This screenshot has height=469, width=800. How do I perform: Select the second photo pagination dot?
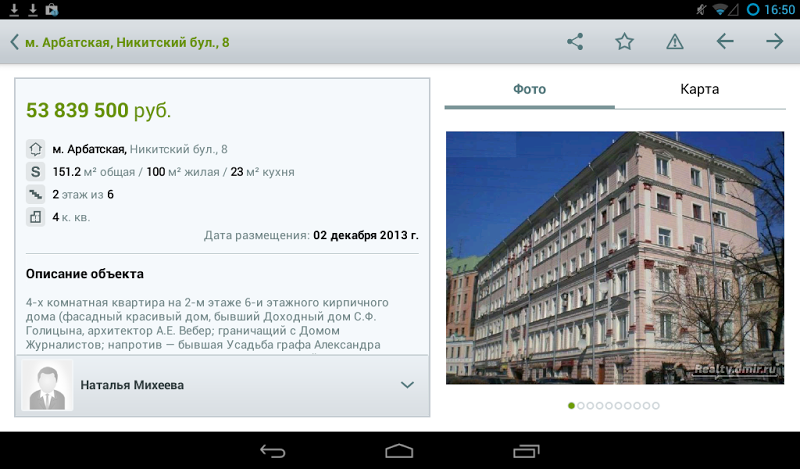(x=581, y=406)
